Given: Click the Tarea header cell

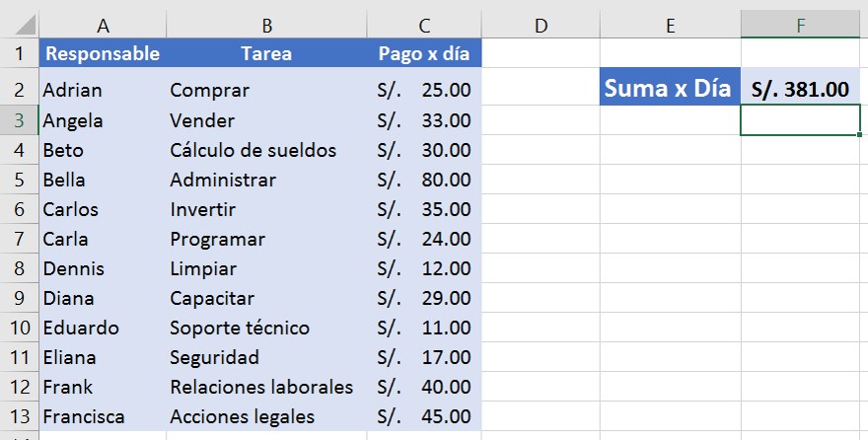Looking at the screenshot, I should point(266,53).
